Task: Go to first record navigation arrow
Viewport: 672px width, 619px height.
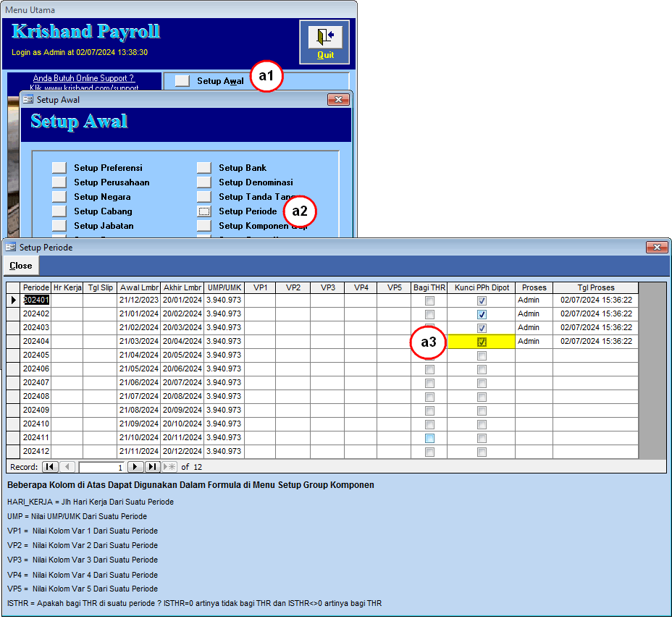Action: (x=50, y=467)
